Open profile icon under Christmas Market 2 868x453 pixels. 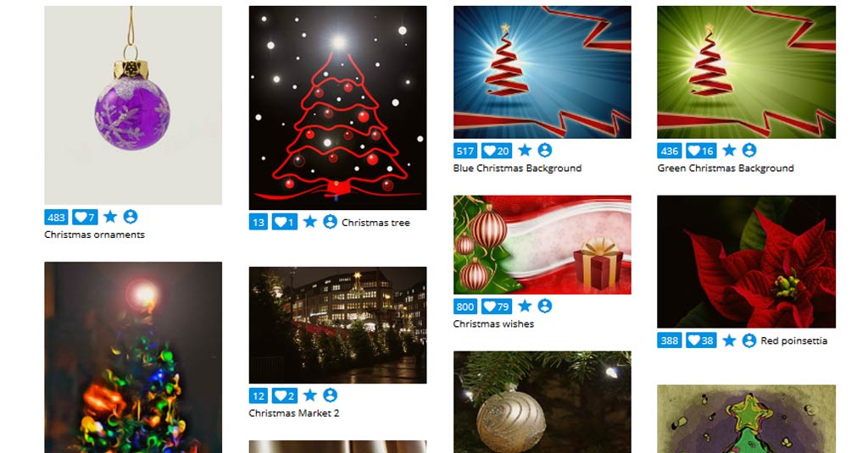(x=330, y=395)
